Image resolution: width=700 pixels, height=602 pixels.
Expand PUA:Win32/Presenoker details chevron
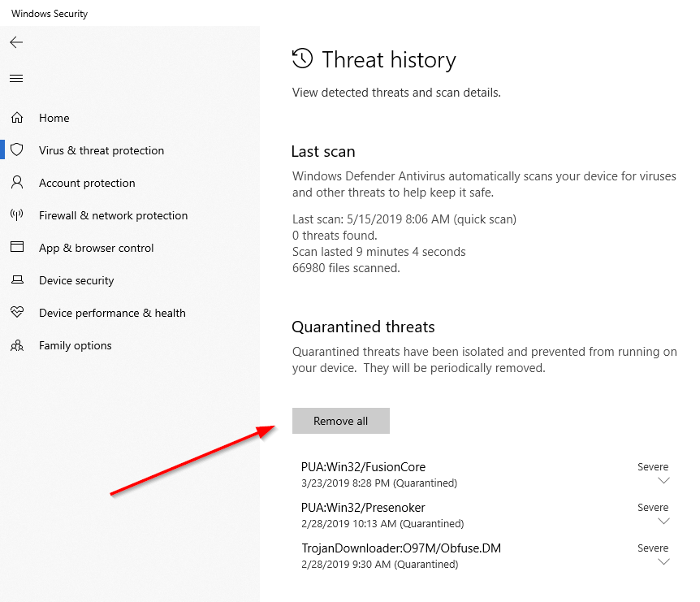[x=663, y=522]
